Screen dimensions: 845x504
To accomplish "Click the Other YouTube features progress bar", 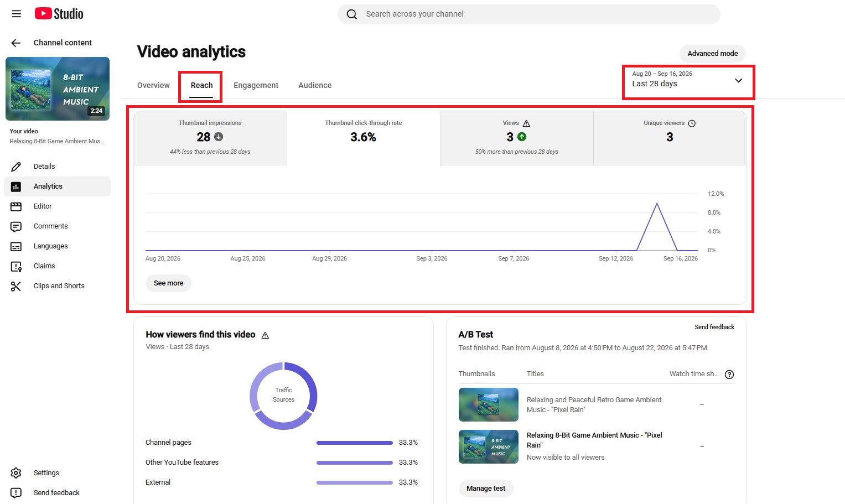I will pyautogui.click(x=355, y=463).
